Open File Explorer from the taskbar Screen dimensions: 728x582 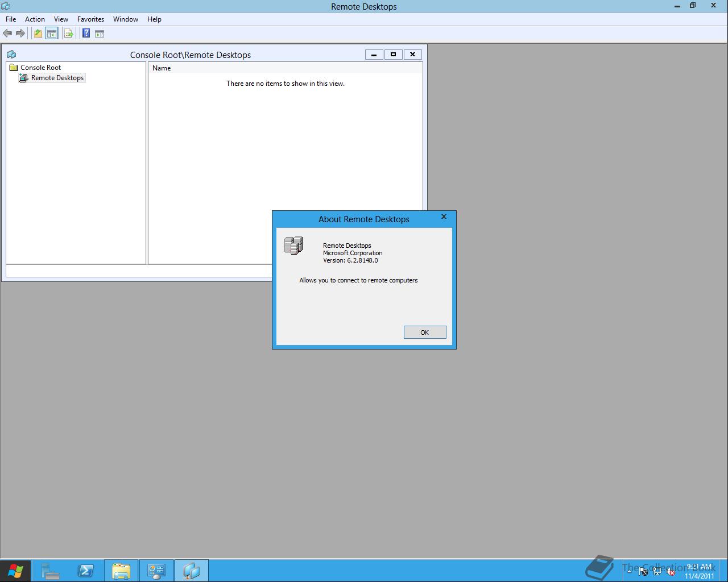click(x=121, y=571)
